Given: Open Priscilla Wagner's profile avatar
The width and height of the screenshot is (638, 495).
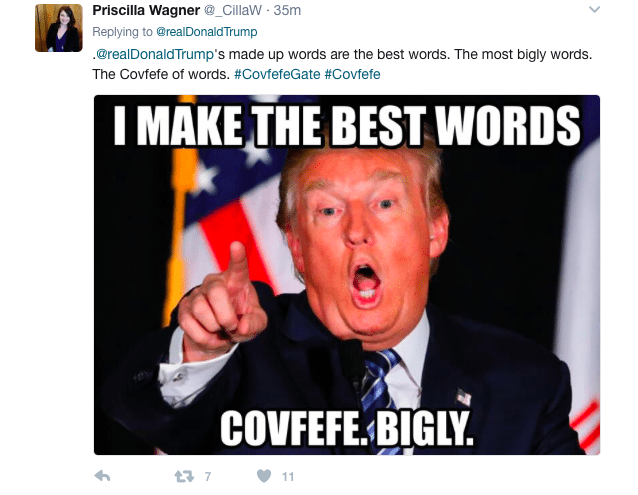Looking at the screenshot, I should pos(59,28).
